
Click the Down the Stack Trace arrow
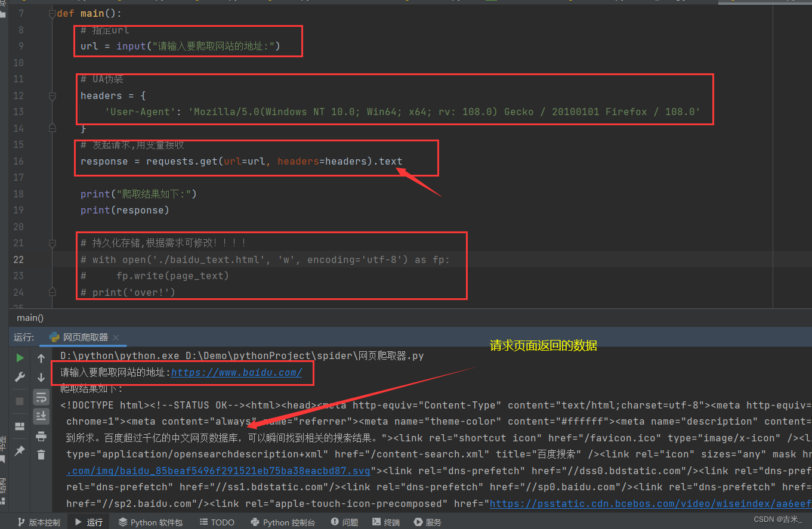pos(41,377)
